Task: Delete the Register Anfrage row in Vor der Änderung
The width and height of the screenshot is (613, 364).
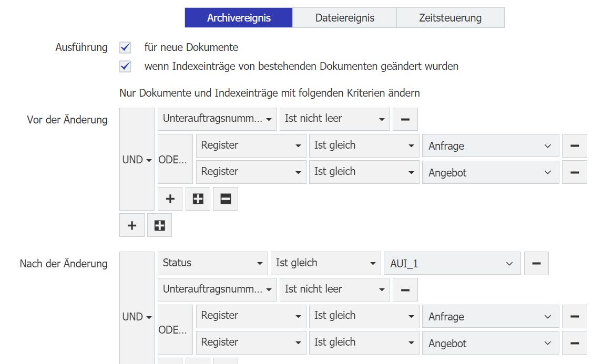Action: pos(574,145)
